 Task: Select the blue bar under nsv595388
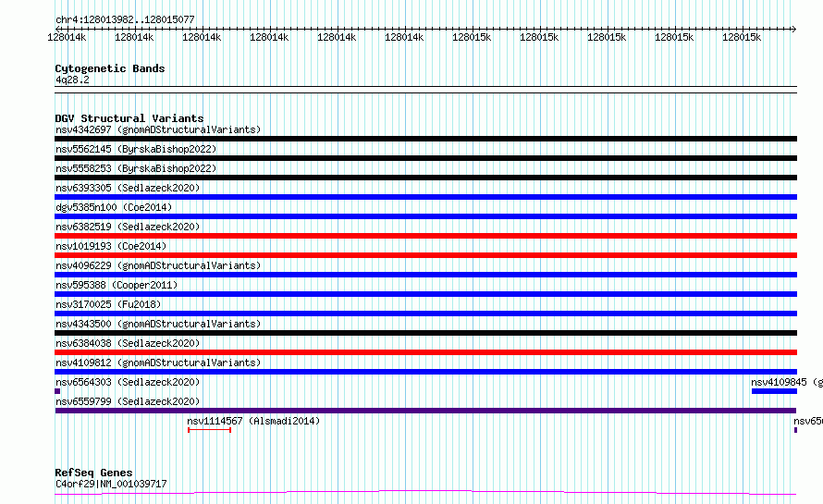click(x=425, y=294)
